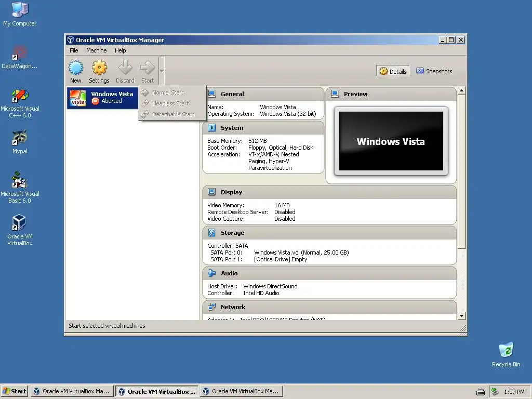Select the Microsoft Visual C++ 6.0 icon
This screenshot has height=399, width=532.
[x=20, y=103]
